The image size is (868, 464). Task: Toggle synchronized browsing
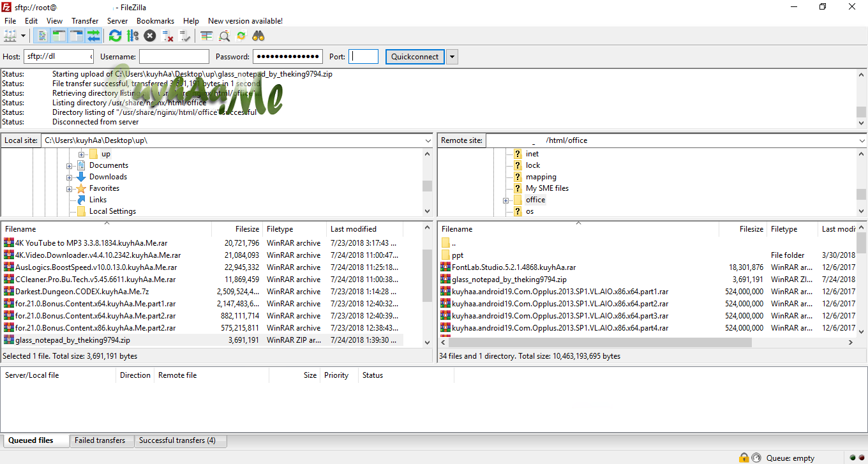tap(241, 36)
